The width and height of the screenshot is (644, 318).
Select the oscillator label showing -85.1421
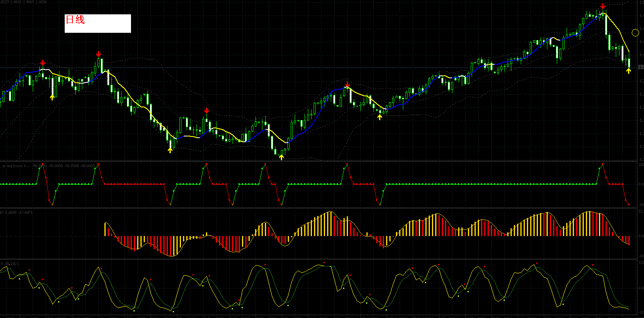(x=10, y=263)
